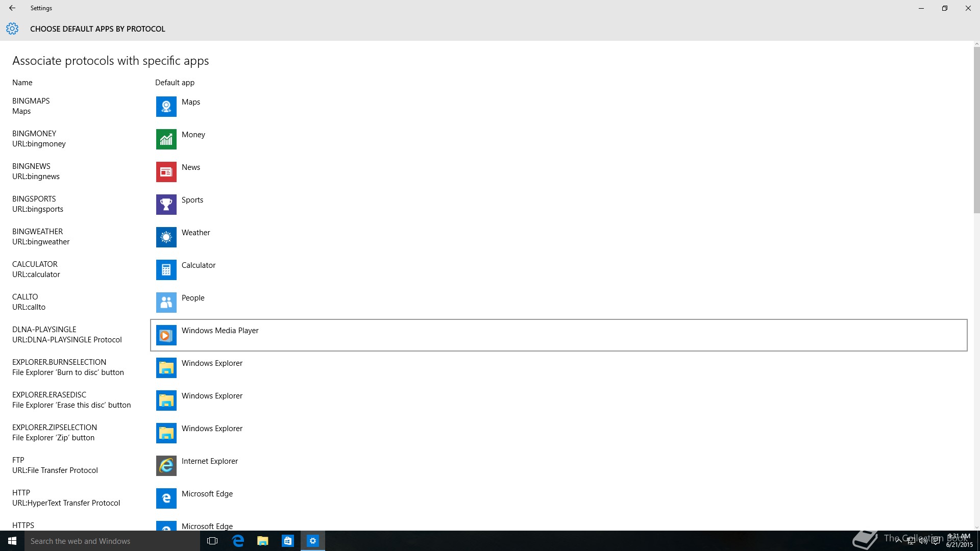Change default app labeled Weather

point(196,233)
